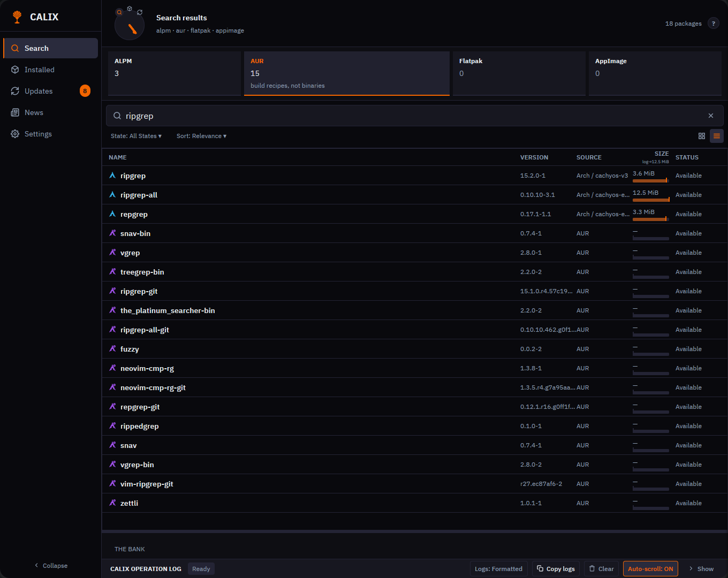Click the AUR icon beside snav-bin
The image size is (728, 578).
(112, 233)
